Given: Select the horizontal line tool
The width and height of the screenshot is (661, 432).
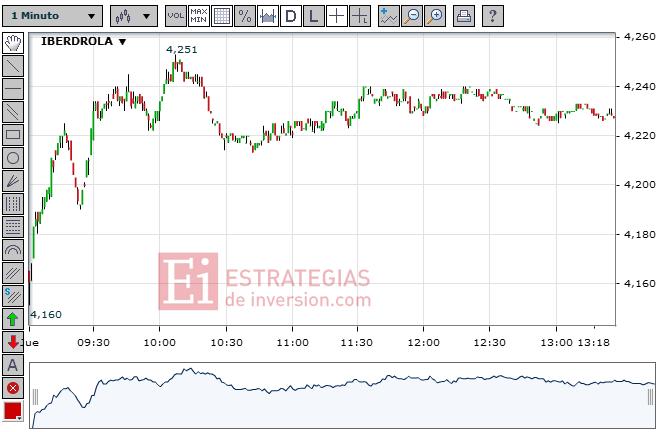Looking at the screenshot, I should tap(13, 89).
